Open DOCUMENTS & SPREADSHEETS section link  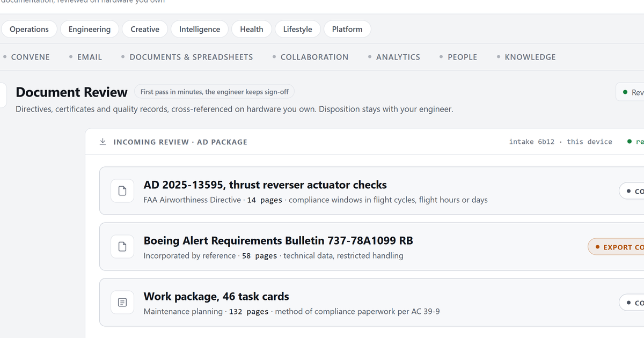tap(187, 57)
